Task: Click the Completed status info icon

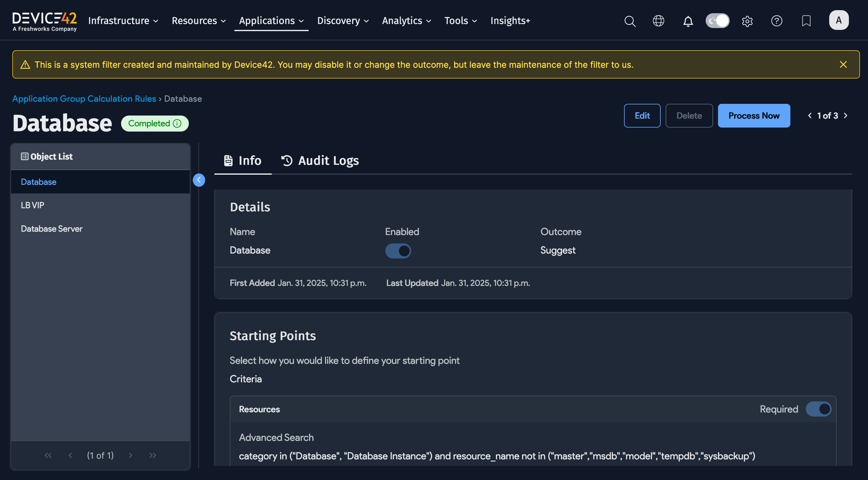Action: point(177,123)
